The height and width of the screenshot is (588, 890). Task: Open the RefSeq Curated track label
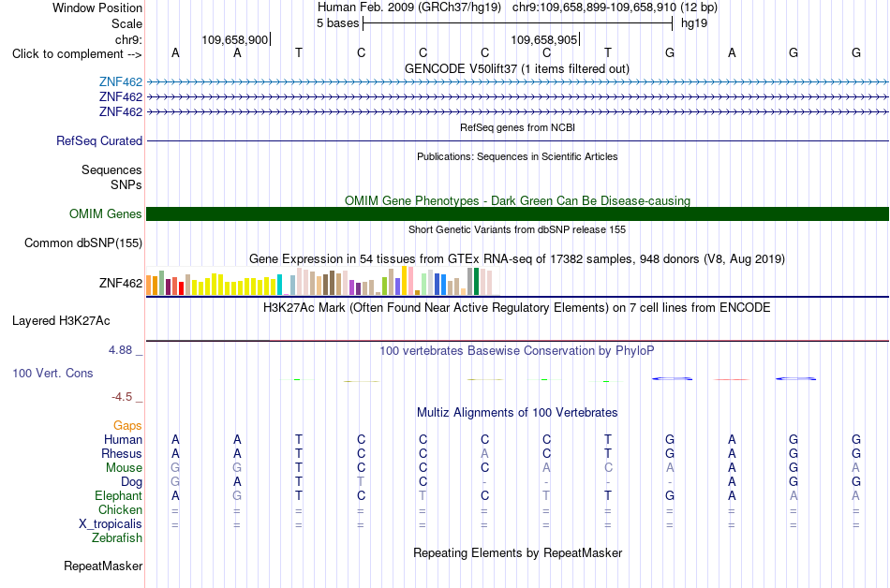point(98,140)
